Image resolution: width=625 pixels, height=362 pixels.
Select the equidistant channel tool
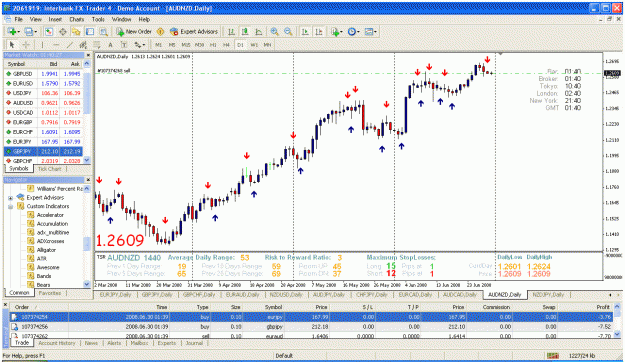pos(83,45)
